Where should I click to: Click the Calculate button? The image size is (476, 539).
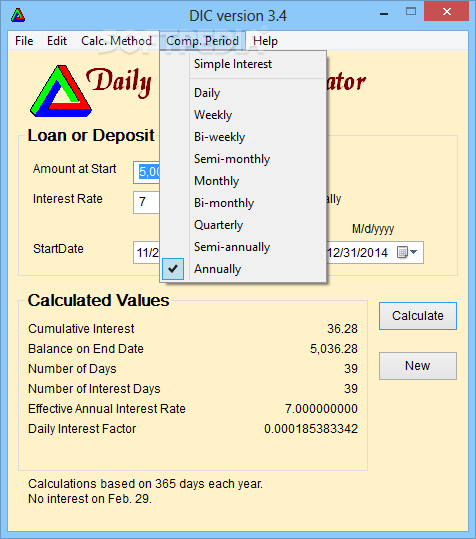418,316
